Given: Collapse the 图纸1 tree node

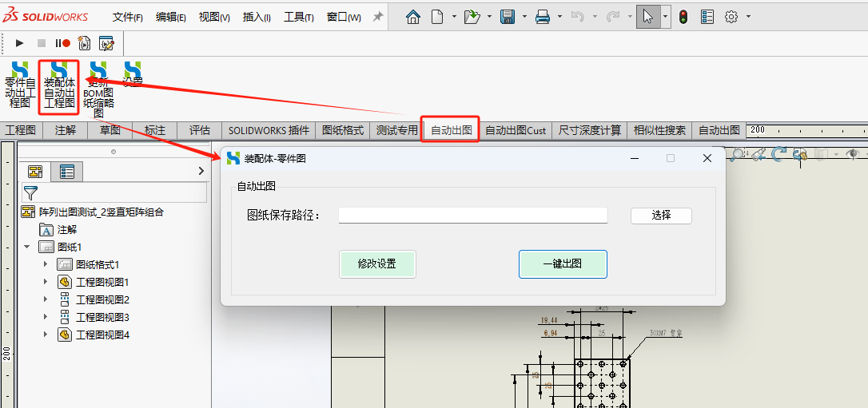Looking at the screenshot, I should pos(27,247).
